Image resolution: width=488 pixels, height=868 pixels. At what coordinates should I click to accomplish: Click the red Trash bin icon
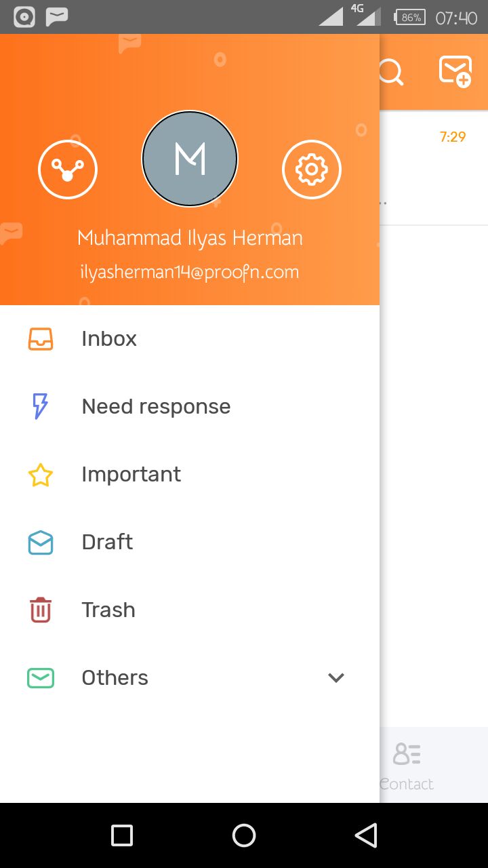pyautogui.click(x=41, y=610)
